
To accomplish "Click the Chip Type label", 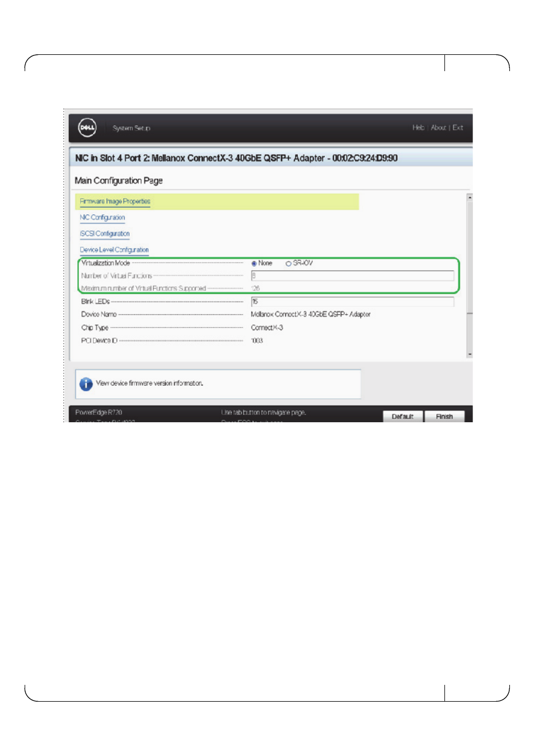I will tap(95, 328).
